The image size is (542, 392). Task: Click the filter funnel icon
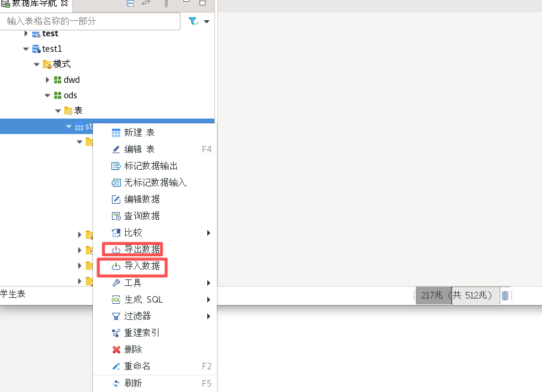(x=193, y=21)
